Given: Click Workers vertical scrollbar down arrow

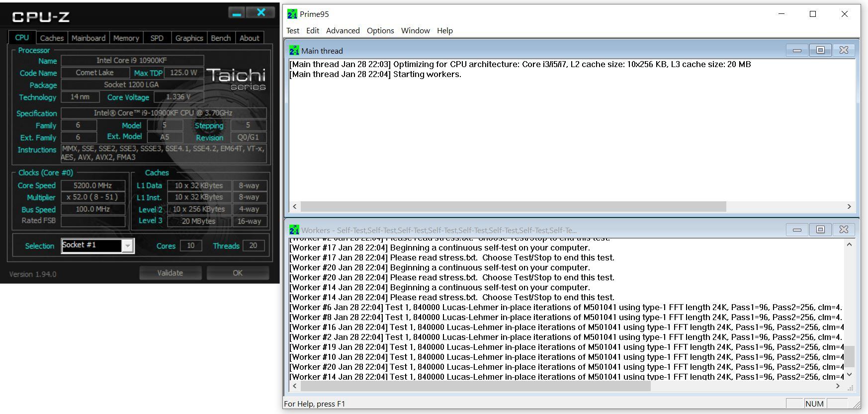Looking at the screenshot, I should [850, 375].
